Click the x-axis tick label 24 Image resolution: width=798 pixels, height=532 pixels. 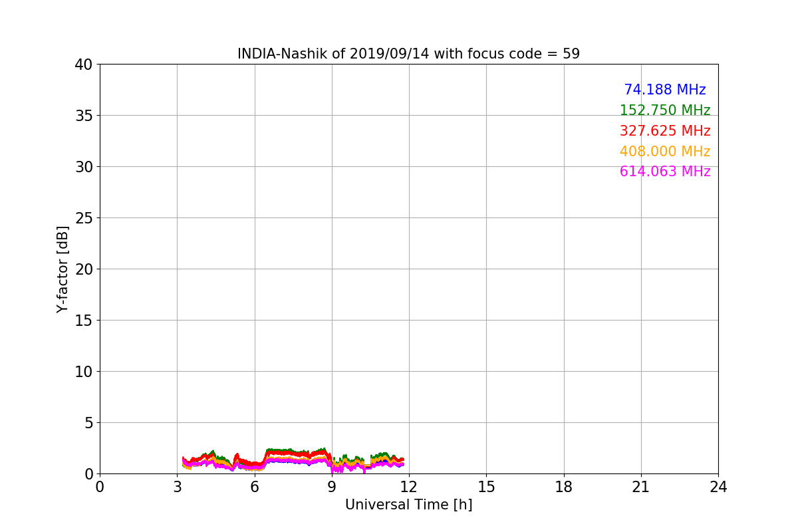coord(718,487)
